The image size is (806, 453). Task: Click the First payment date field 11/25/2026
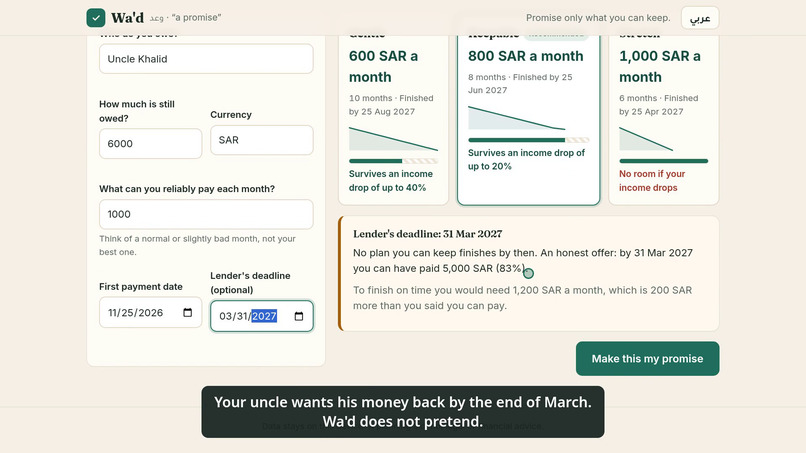coord(151,313)
